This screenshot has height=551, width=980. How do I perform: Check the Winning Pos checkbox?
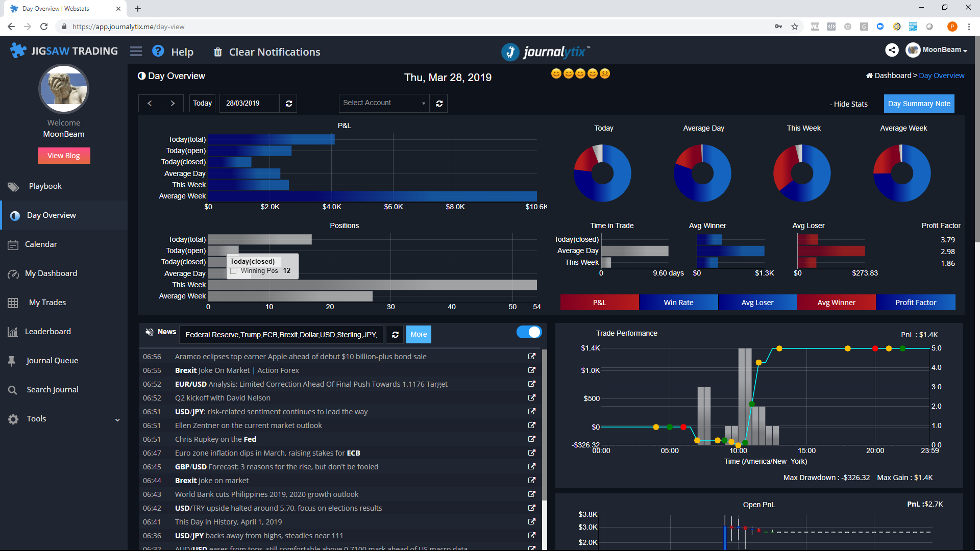click(233, 271)
